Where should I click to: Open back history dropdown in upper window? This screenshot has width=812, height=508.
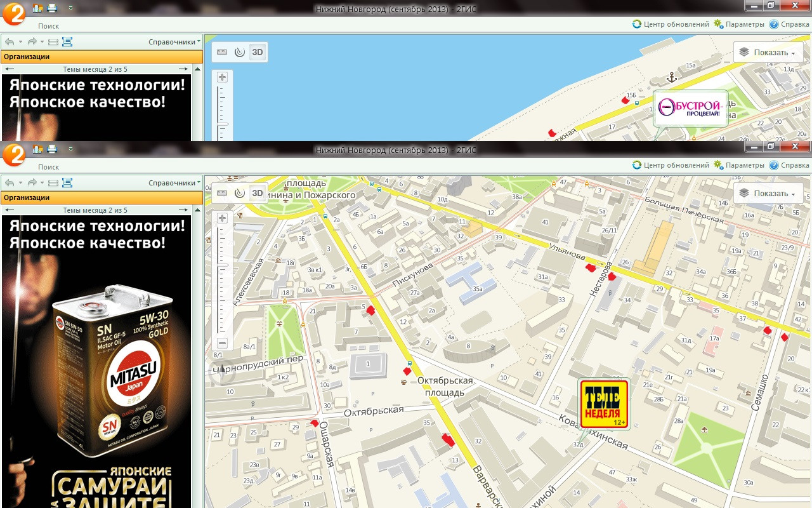tap(20, 42)
